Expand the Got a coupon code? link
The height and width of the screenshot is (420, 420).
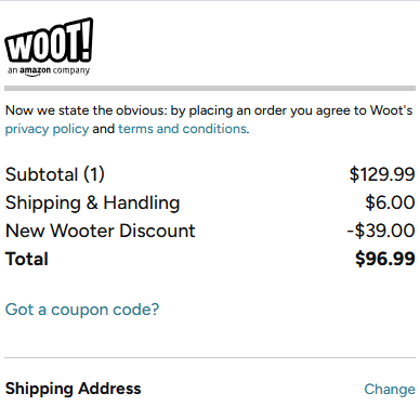tap(82, 310)
